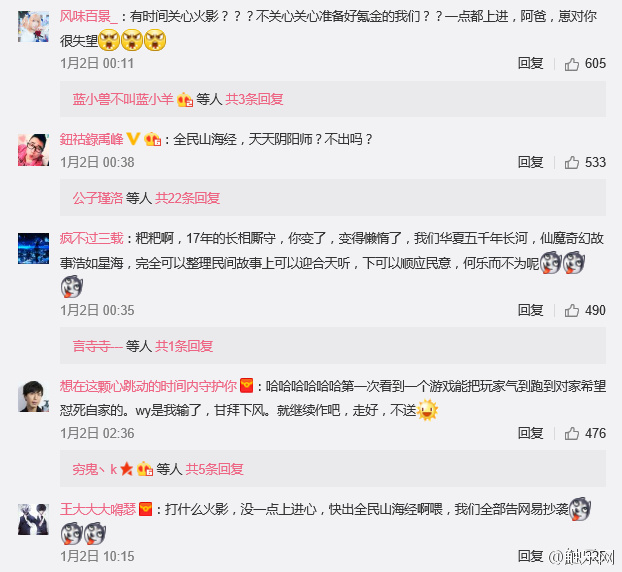622x572 pixels.
Task: Open 风味百景_ user profile link
Action: [x=89, y=16]
